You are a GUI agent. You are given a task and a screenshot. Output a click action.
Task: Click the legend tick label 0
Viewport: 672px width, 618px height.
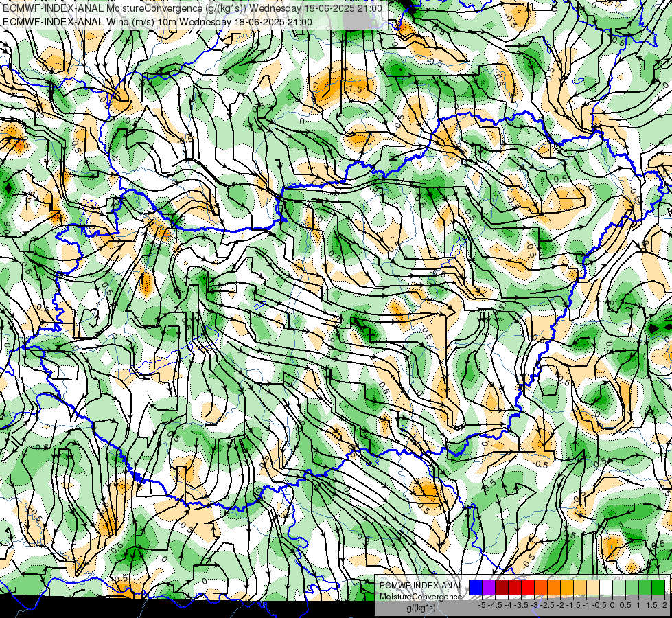click(612, 605)
